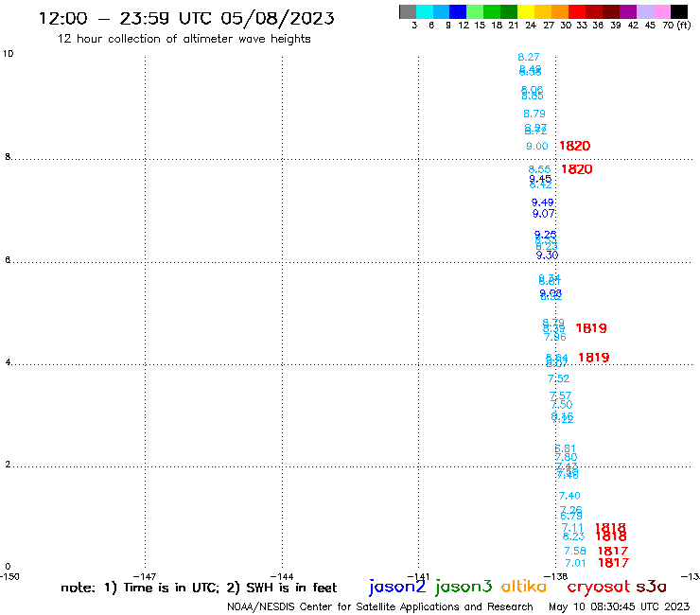Select the wave height value 8.55
Viewport: 700px width, 615px height.
pyautogui.click(x=539, y=169)
